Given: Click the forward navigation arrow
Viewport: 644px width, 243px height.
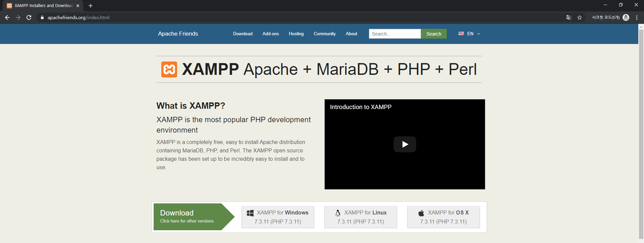Looking at the screenshot, I should (x=18, y=17).
